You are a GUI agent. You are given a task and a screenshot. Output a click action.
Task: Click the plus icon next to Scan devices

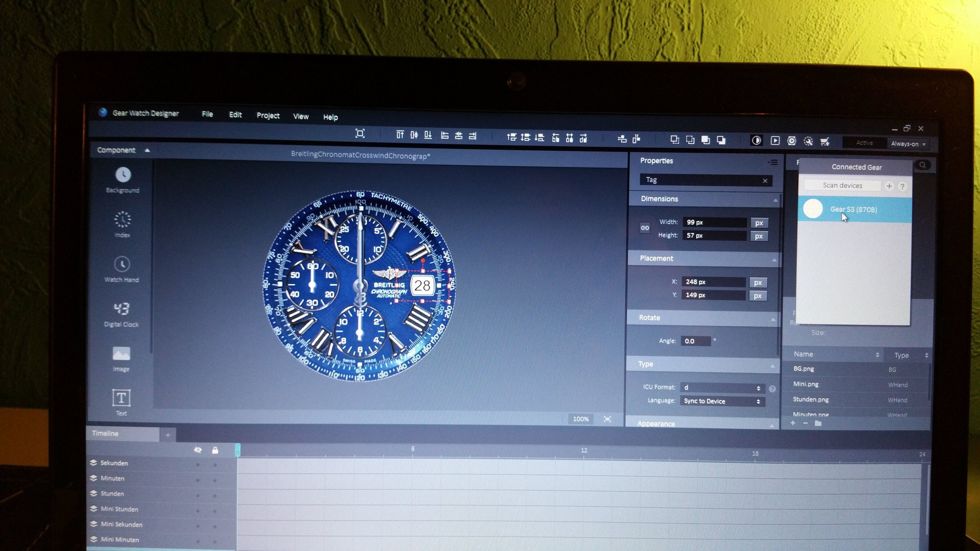click(889, 186)
